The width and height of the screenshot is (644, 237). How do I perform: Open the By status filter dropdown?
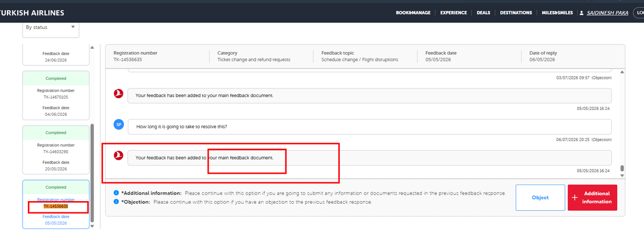click(50, 27)
